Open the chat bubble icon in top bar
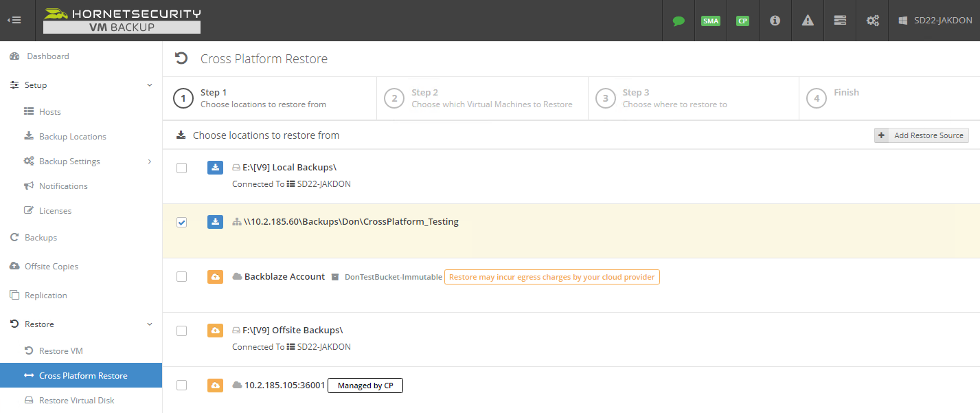The image size is (980, 413). pyautogui.click(x=678, y=21)
